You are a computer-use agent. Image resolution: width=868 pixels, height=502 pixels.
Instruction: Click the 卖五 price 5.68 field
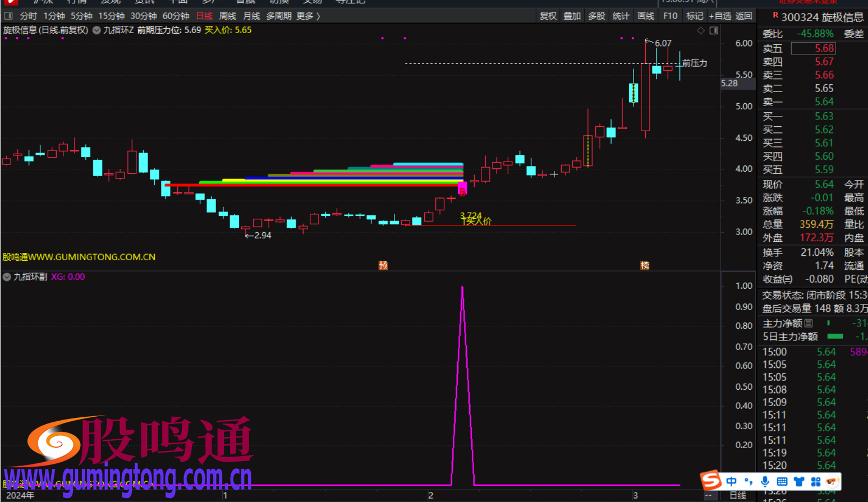pyautogui.click(x=813, y=48)
